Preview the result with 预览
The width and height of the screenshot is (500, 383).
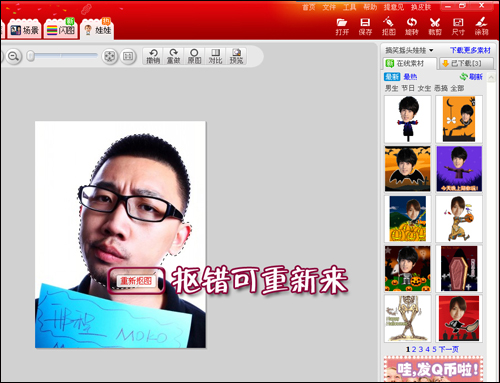pyautogui.click(x=236, y=56)
